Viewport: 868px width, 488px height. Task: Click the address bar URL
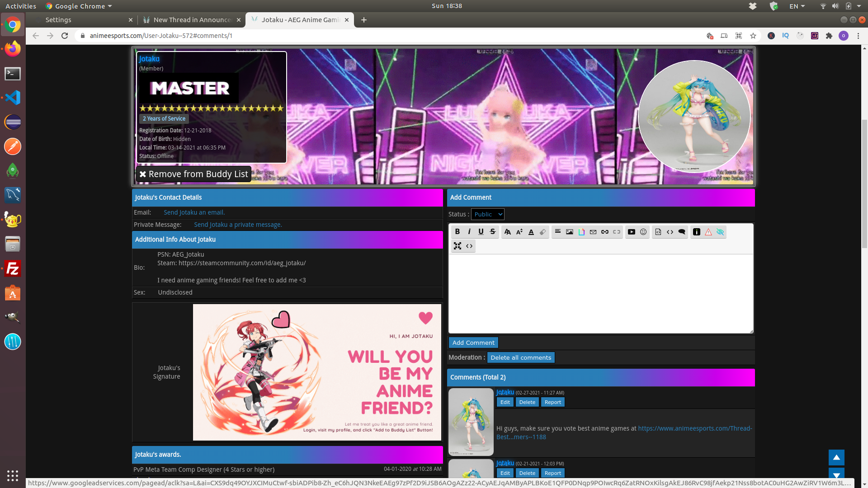pos(161,36)
